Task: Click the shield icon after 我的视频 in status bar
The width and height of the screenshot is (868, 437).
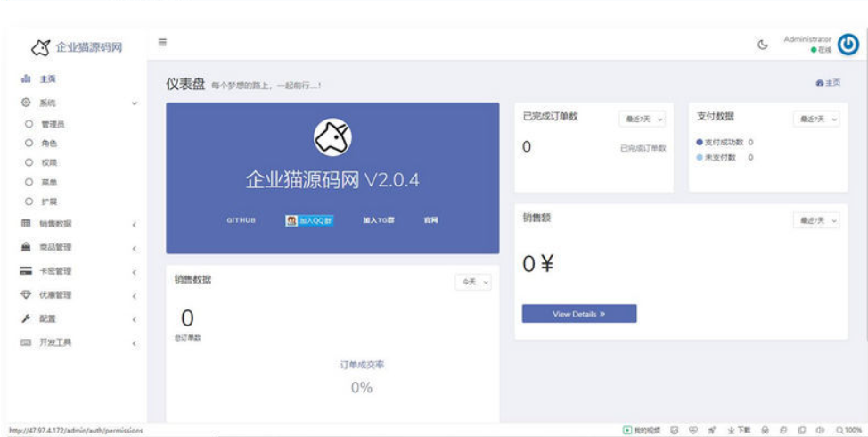Action: click(675, 430)
